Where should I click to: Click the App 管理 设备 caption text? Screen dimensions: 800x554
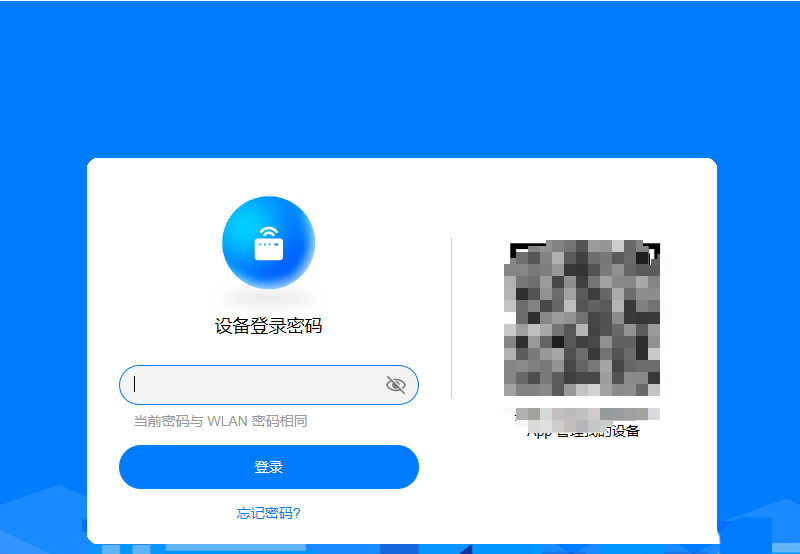click(583, 431)
